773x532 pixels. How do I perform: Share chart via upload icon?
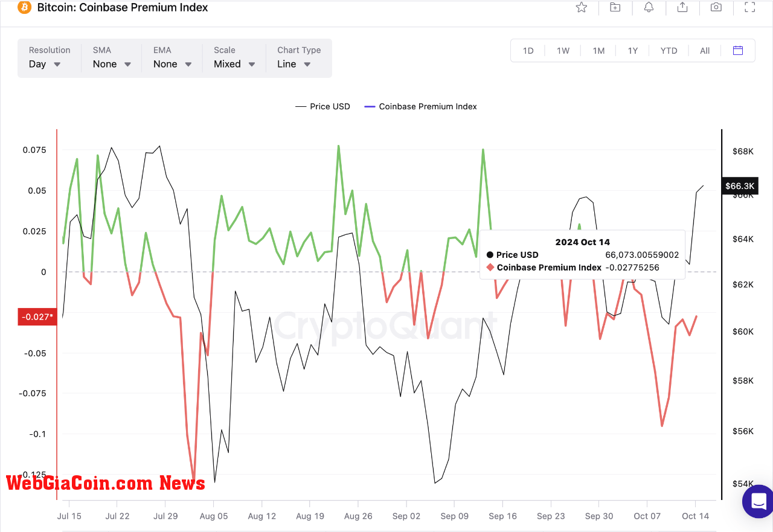[682, 7]
